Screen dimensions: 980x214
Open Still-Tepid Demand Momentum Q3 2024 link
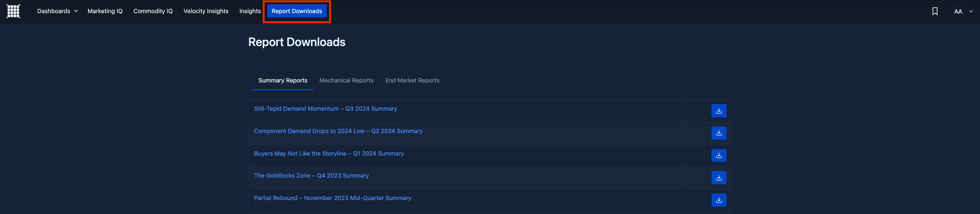(326, 109)
